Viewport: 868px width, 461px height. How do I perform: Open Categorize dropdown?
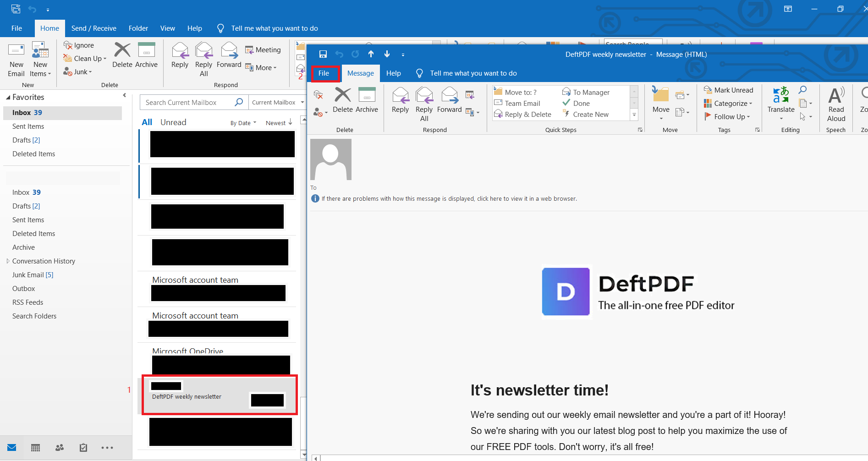[x=728, y=103]
